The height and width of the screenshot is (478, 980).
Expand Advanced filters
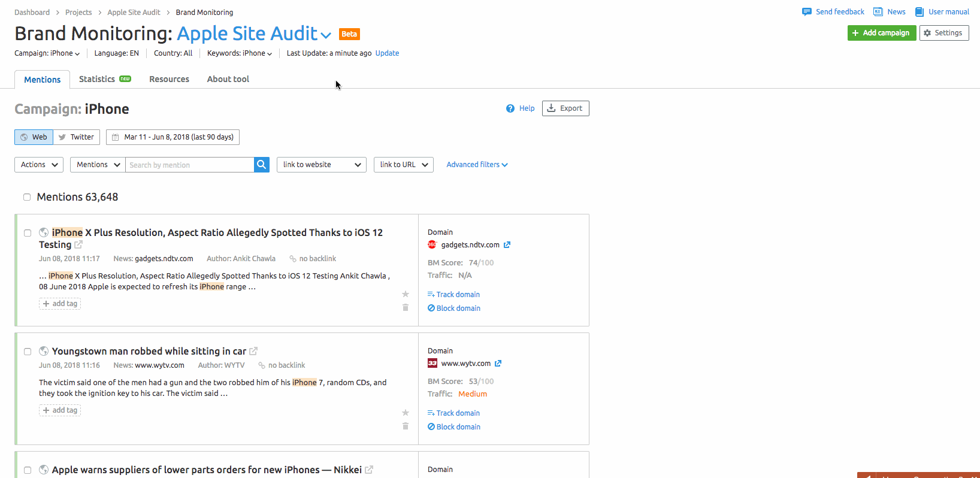point(477,165)
